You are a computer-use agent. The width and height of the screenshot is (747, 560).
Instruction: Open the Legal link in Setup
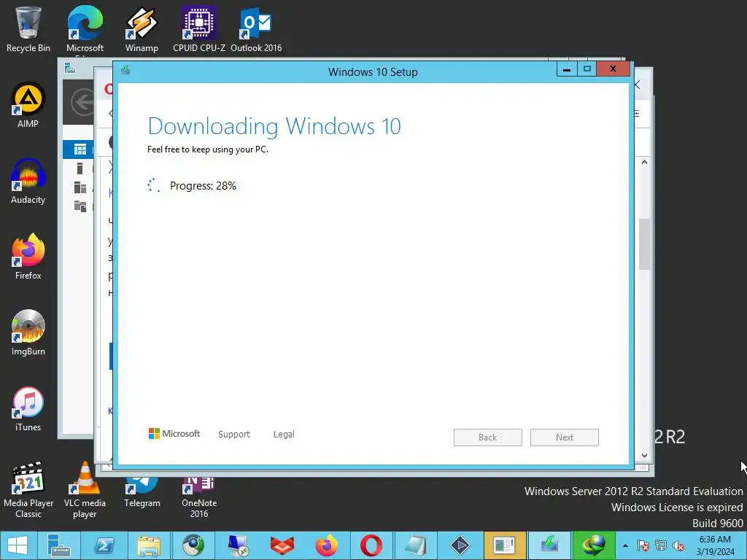click(x=284, y=435)
